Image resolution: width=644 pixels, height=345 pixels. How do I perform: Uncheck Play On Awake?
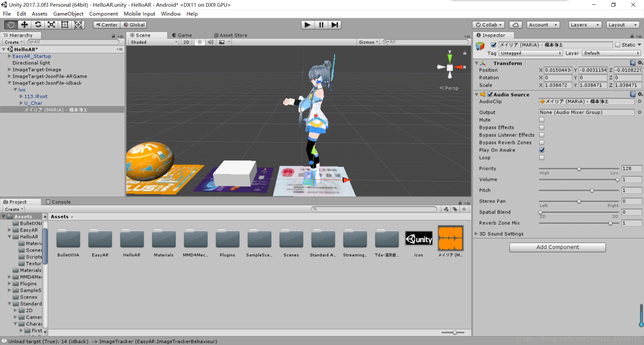pyautogui.click(x=542, y=150)
